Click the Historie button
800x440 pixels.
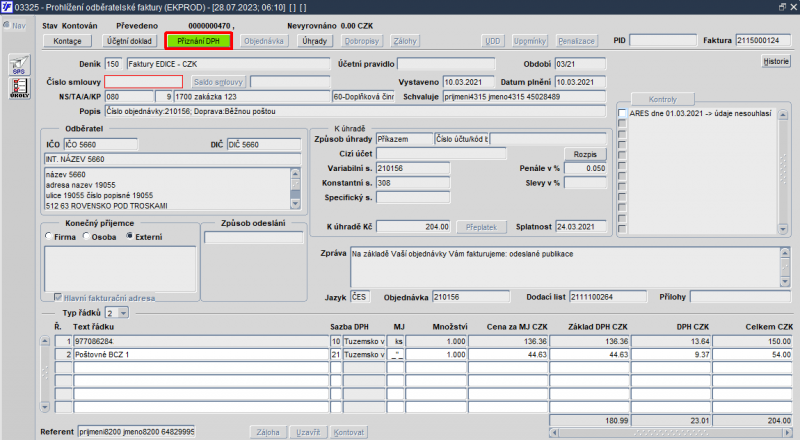pyautogui.click(x=776, y=61)
